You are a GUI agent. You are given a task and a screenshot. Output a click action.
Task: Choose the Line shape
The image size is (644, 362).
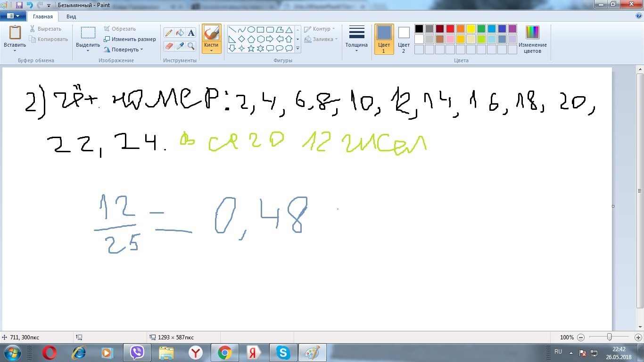(x=232, y=30)
